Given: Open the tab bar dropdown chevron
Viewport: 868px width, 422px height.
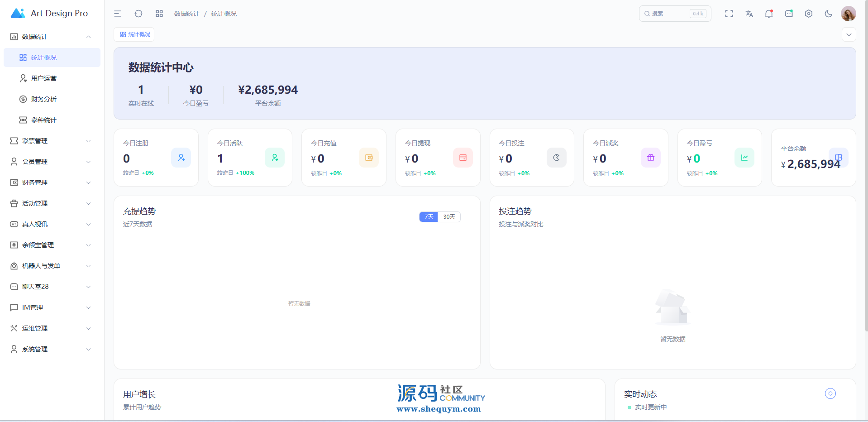Looking at the screenshot, I should pos(849,34).
